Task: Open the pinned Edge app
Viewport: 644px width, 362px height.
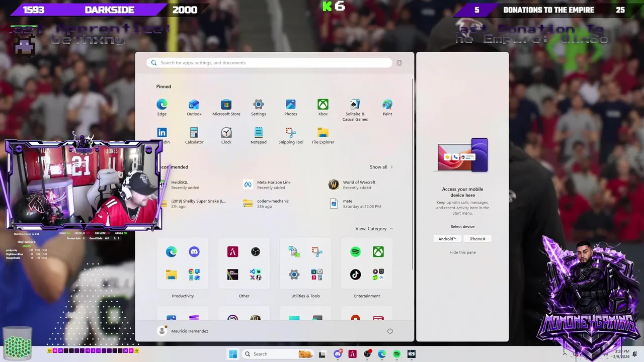Action: pos(162,107)
